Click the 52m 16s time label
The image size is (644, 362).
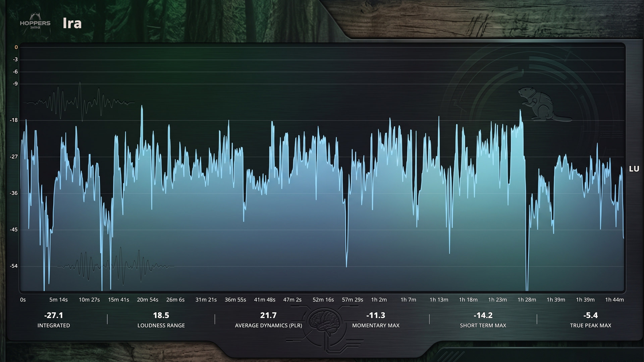(x=323, y=300)
